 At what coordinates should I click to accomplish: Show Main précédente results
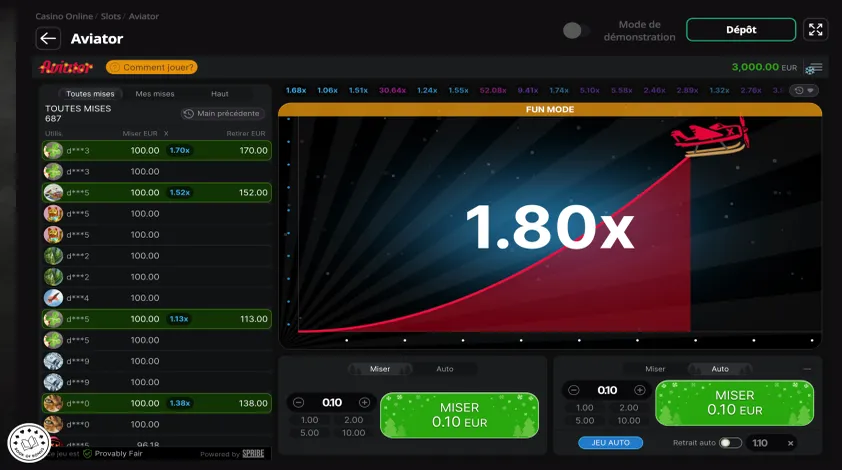222,113
